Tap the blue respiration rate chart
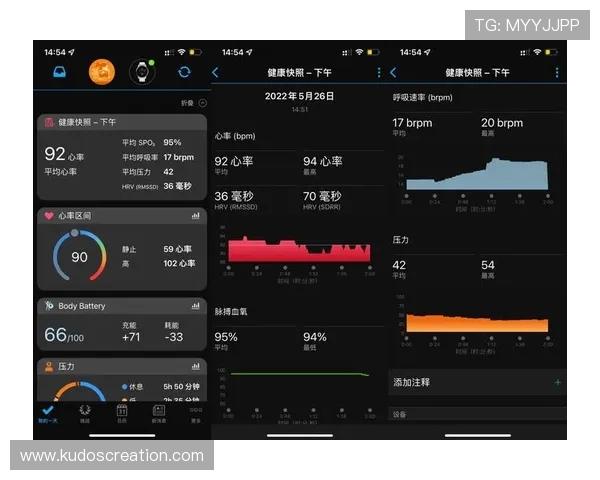This screenshot has height=480, width=600. 477,174
